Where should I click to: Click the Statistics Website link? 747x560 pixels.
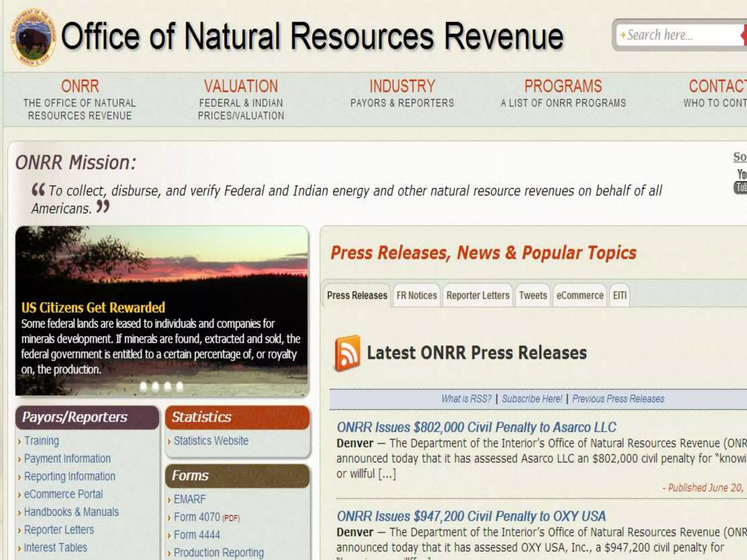[x=211, y=441]
